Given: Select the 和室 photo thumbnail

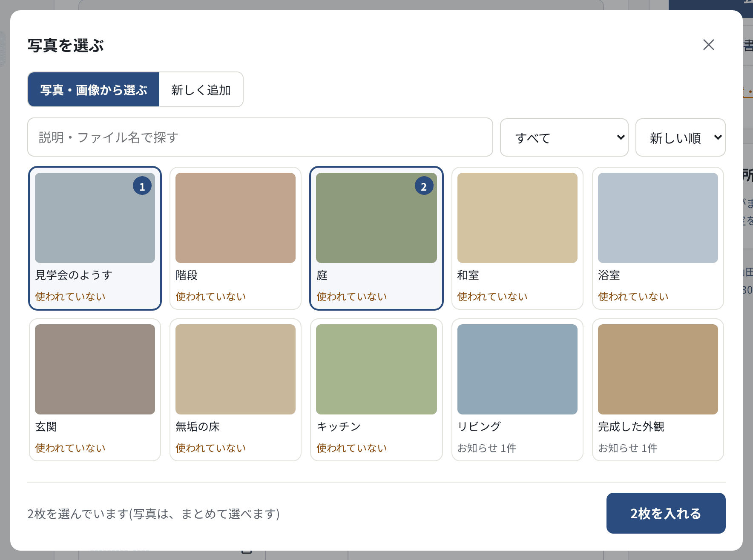Looking at the screenshot, I should click(x=517, y=218).
